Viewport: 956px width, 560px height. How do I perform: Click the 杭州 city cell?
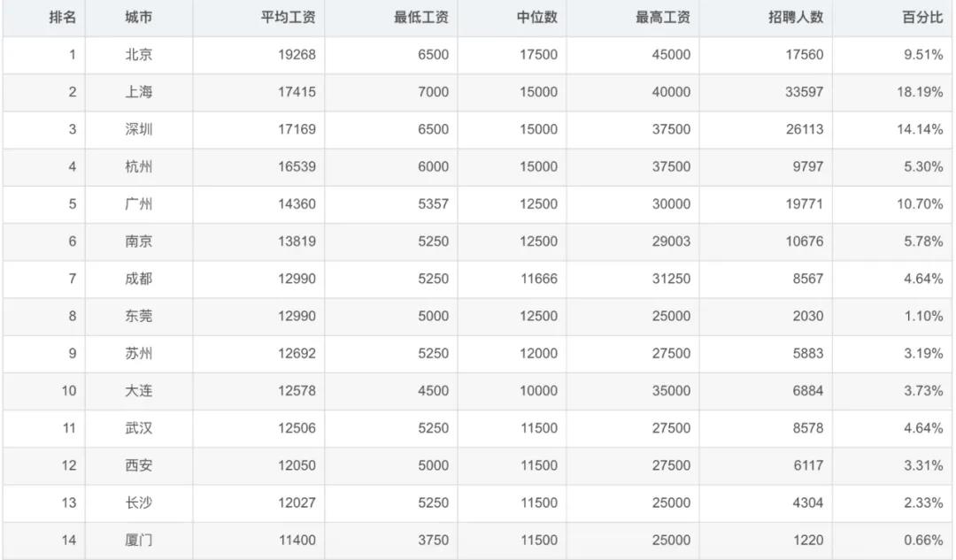coord(138,166)
